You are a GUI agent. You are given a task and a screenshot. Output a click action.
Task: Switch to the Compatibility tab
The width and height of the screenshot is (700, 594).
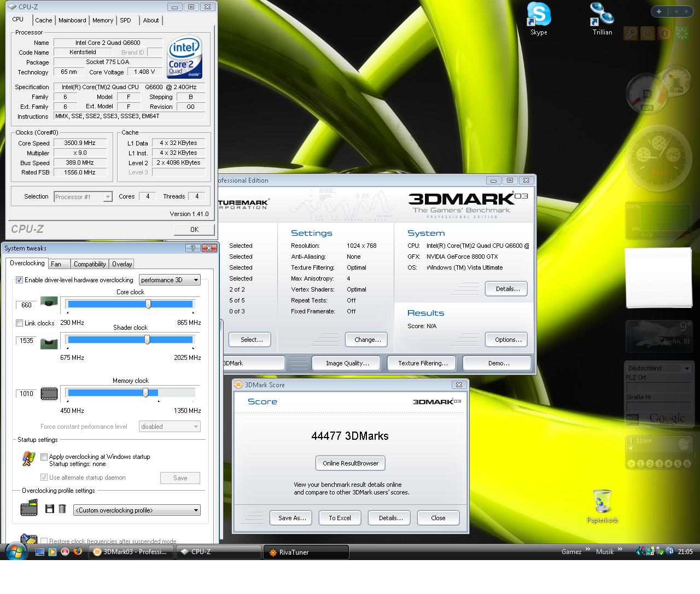coord(90,264)
